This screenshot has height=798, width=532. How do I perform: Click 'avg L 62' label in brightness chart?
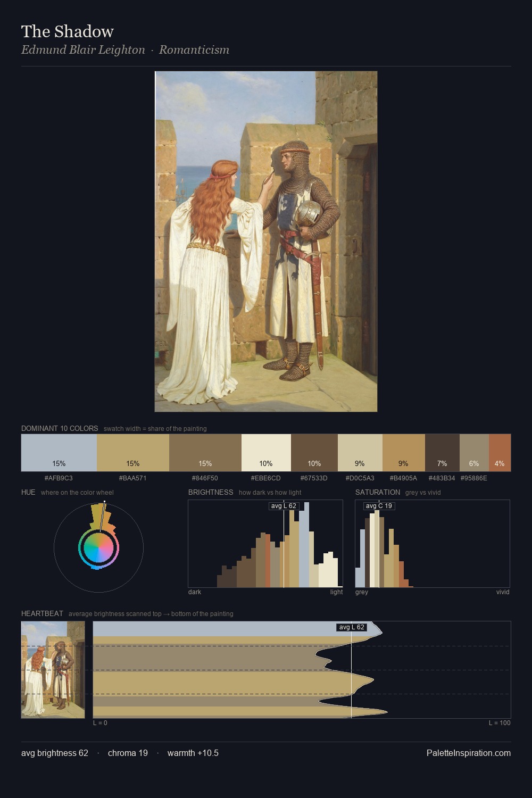(x=284, y=505)
